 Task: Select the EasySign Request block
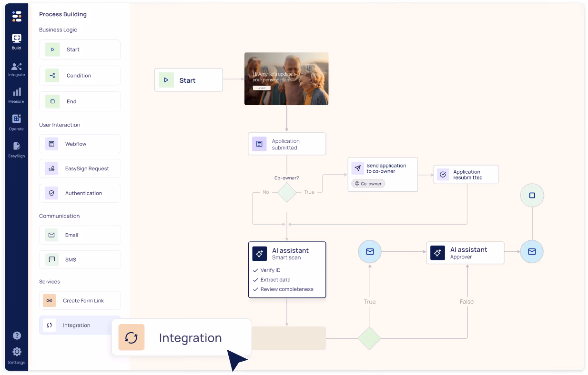[x=80, y=168]
